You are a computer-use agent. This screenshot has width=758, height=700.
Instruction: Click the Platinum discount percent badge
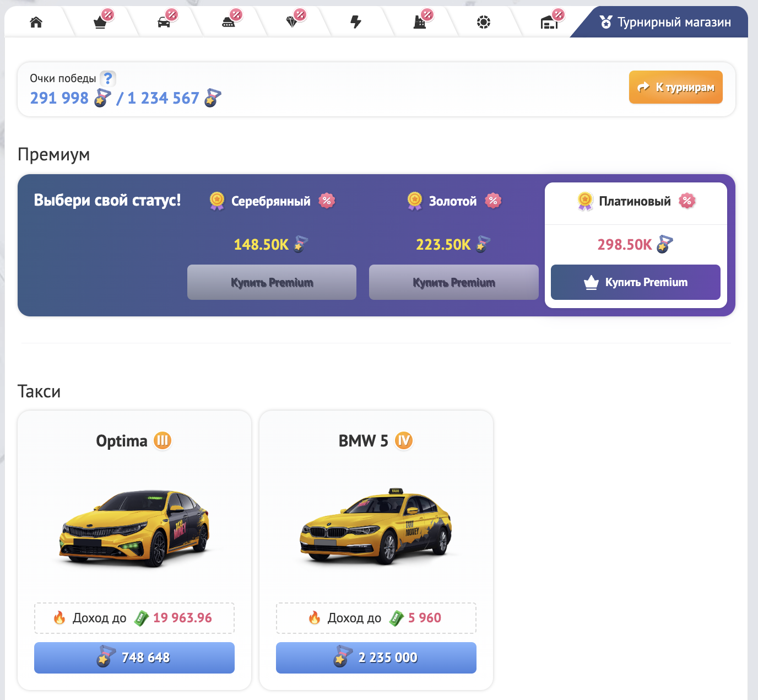point(687,201)
